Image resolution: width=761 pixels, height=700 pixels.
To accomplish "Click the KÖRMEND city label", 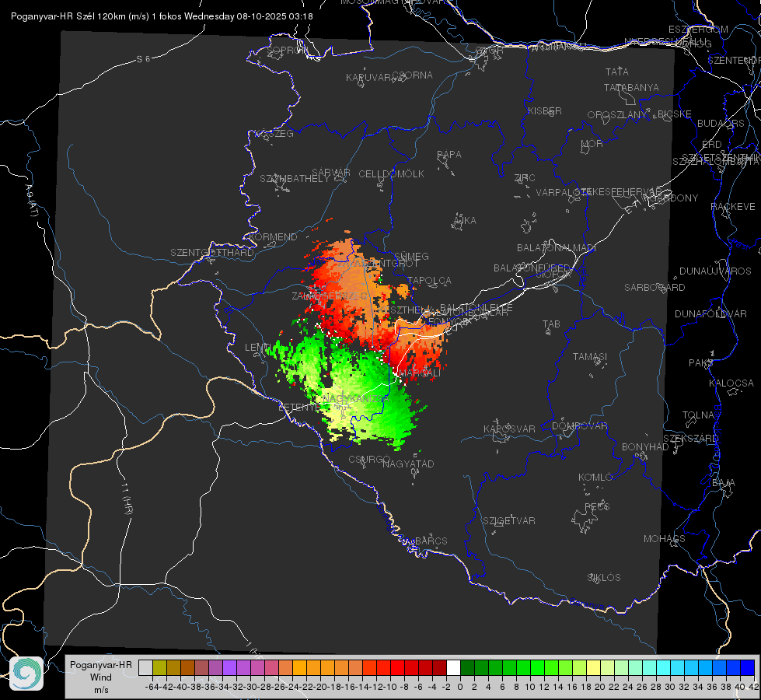I will click(x=274, y=236).
